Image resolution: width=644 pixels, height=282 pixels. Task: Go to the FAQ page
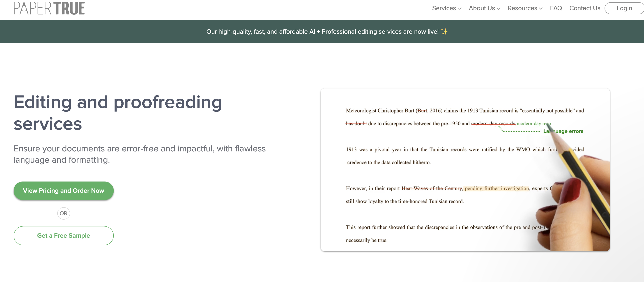[x=556, y=8]
